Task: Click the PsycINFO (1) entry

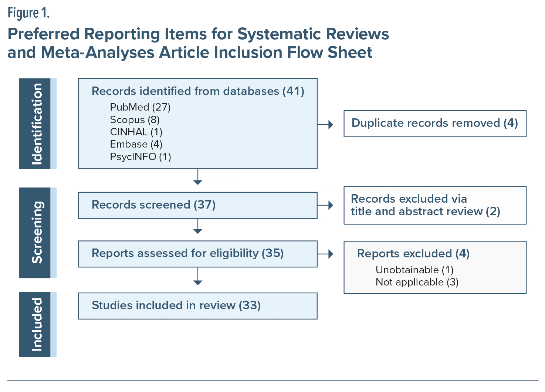Action: 141,157
